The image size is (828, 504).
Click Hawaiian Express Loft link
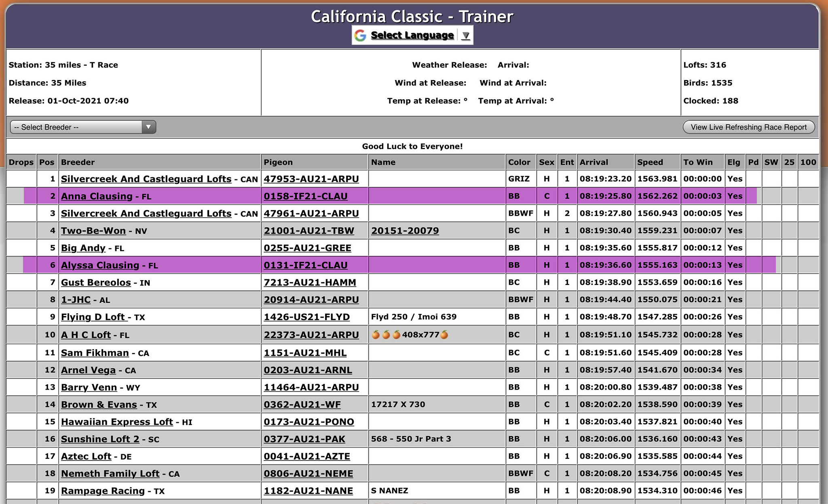(117, 422)
